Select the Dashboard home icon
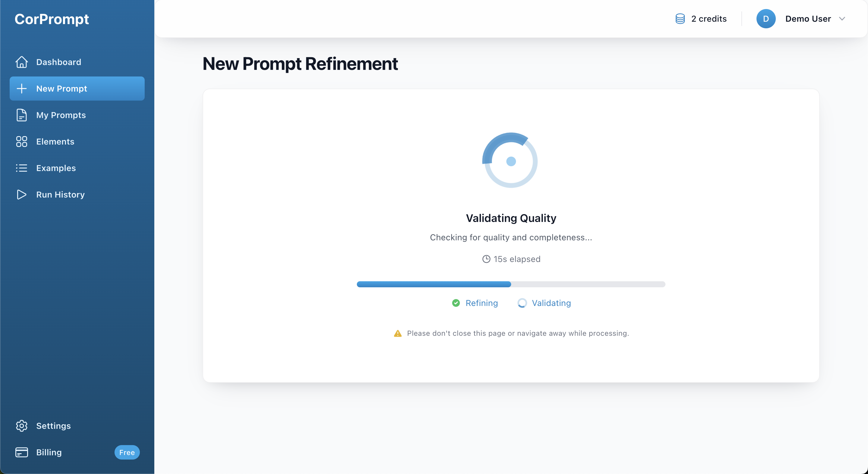 click(22, 62)
